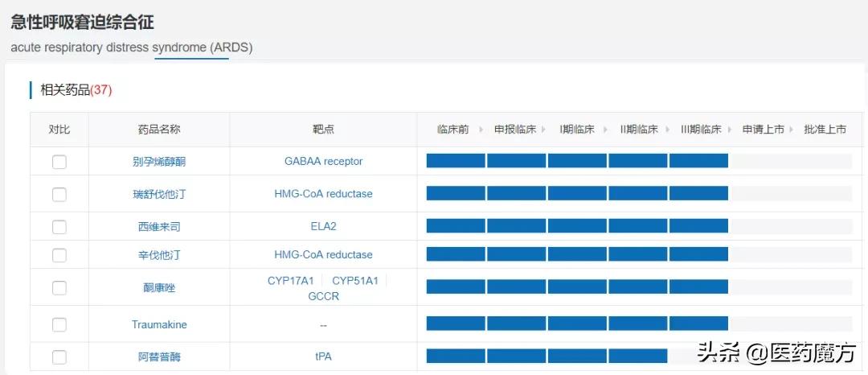Open the tPA target link
This screenshot has height=375, width=868.
tap(323, 356)
